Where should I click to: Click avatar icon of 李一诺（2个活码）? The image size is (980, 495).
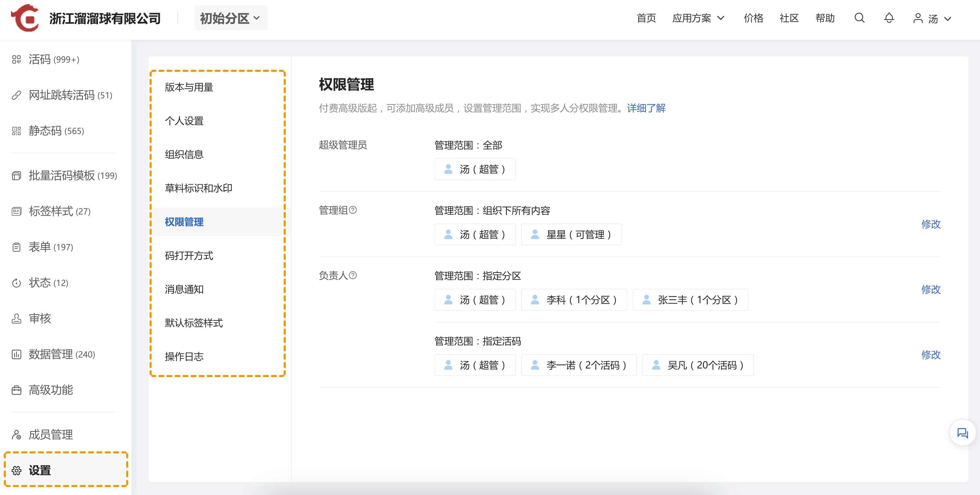coord(535,365)
